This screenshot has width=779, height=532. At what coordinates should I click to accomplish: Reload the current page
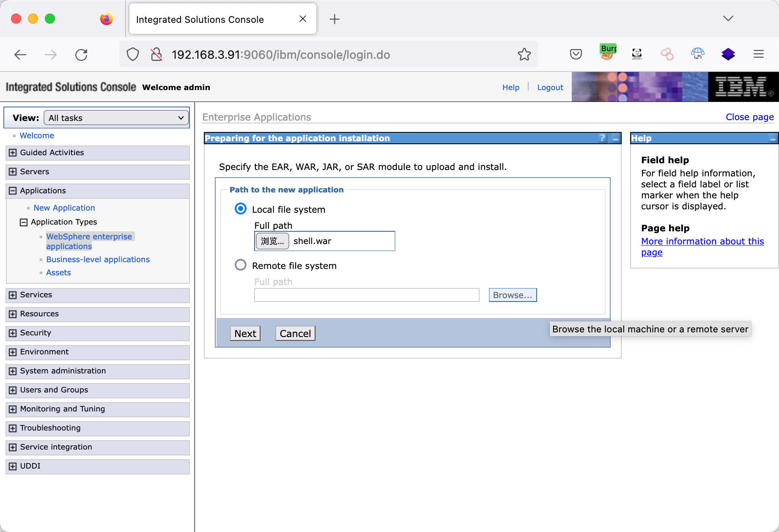pyautogui.click(x=81, y=55)
